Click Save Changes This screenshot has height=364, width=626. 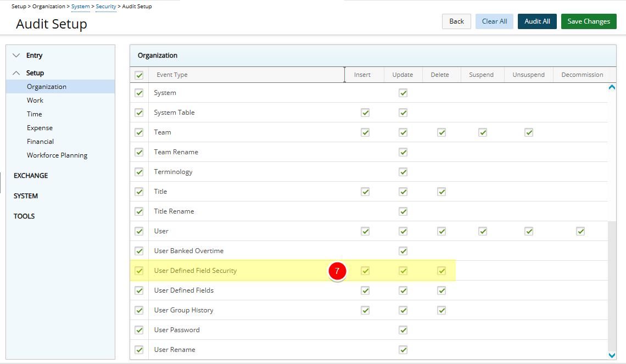click(589, 21)
